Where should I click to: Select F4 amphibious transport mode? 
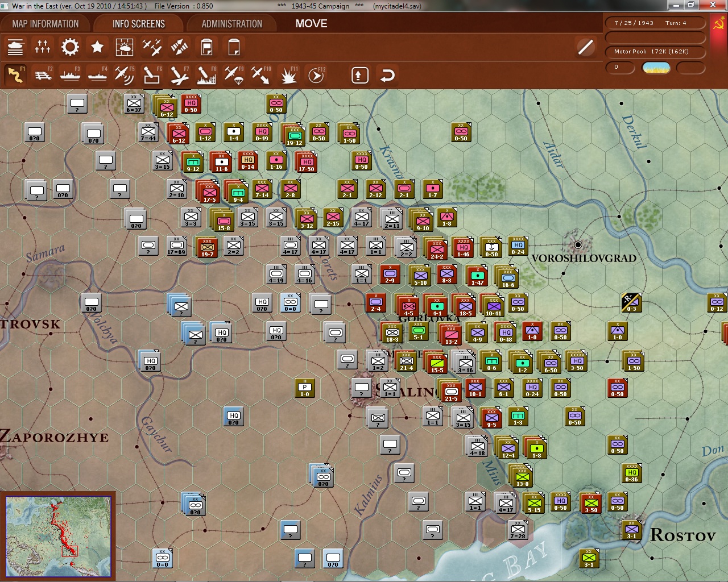click(97, 75)
